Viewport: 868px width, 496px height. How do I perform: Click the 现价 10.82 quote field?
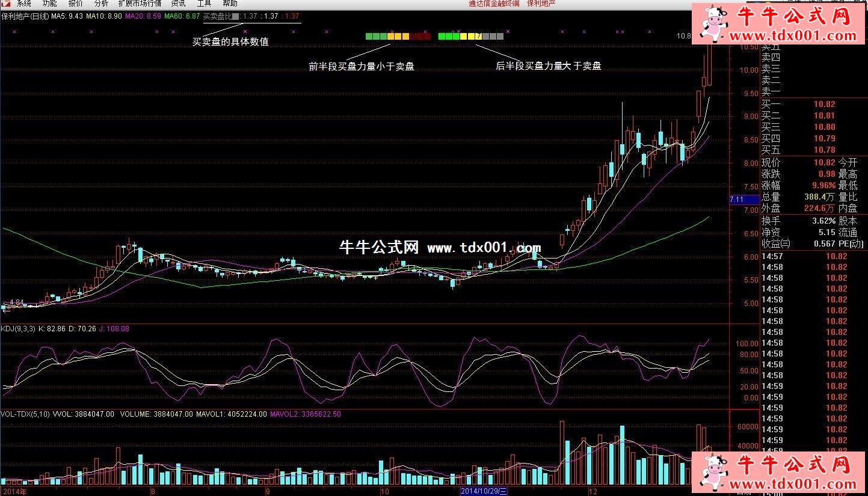coord(799,162)
